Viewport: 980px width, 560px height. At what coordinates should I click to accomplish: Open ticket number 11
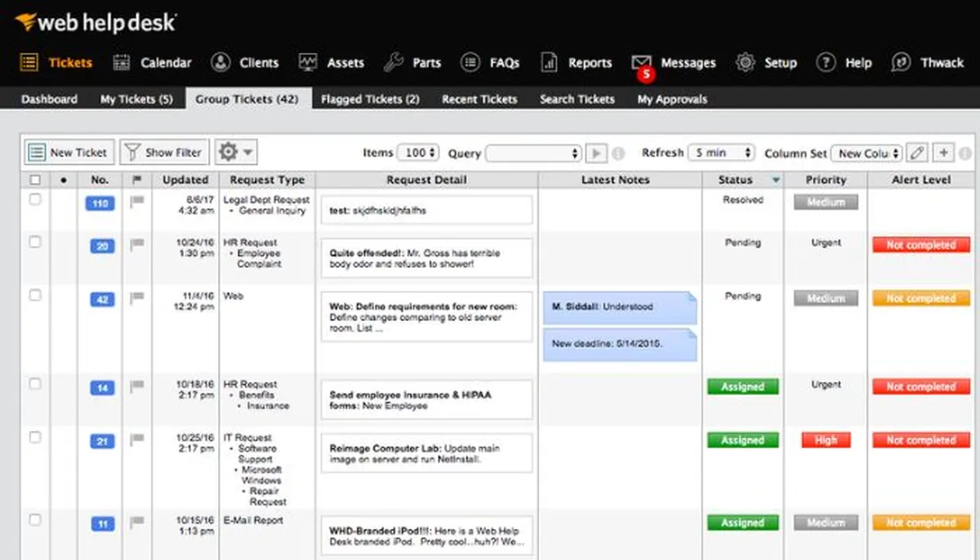pos(101,524)
